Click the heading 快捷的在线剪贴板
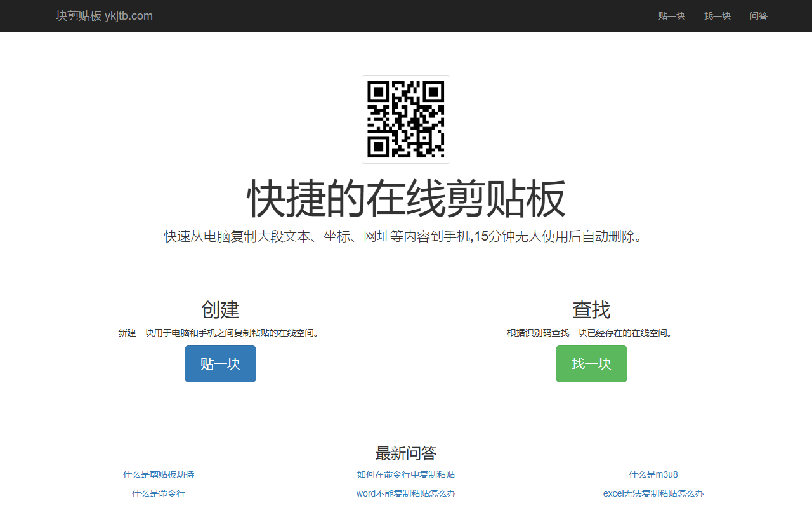Screen dimensions: 812x508 (x=406, y=199)
